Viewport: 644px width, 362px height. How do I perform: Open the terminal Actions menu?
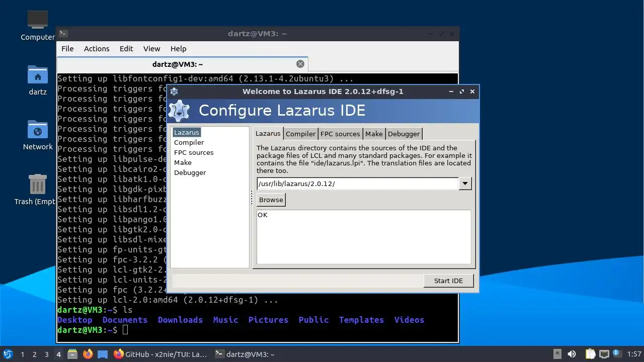pos(97,49)
